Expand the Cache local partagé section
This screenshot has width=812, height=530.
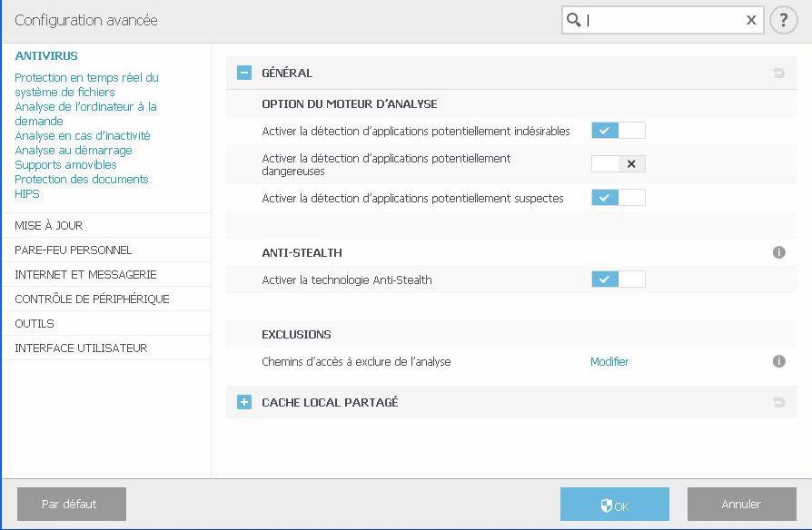pos(244,402)
